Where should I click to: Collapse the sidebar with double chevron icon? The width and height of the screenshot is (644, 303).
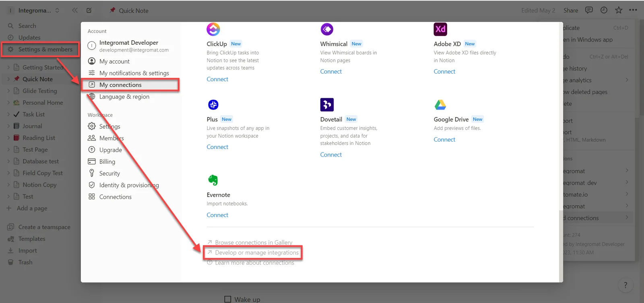click(x=75, y=10)
